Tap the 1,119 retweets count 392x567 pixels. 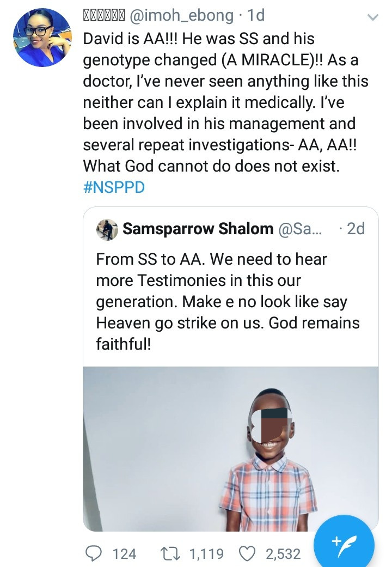tap(206, 554)
